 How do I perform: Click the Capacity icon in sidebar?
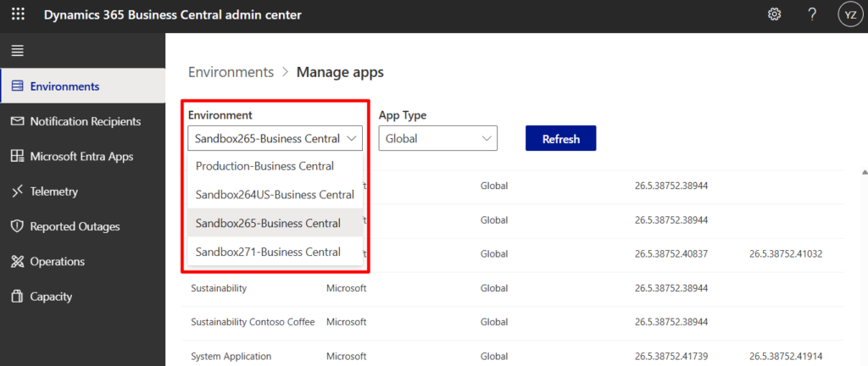coord(16,297)
